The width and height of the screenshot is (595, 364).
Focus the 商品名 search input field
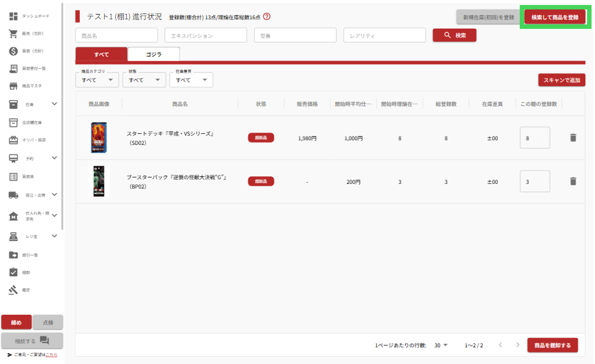click(x=116, y=35)
